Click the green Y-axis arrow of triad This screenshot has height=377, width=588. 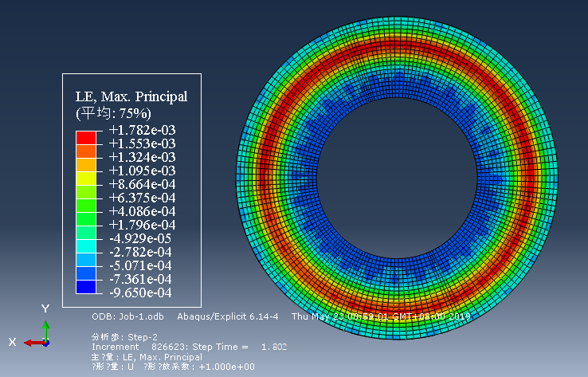tap(45, 330)
